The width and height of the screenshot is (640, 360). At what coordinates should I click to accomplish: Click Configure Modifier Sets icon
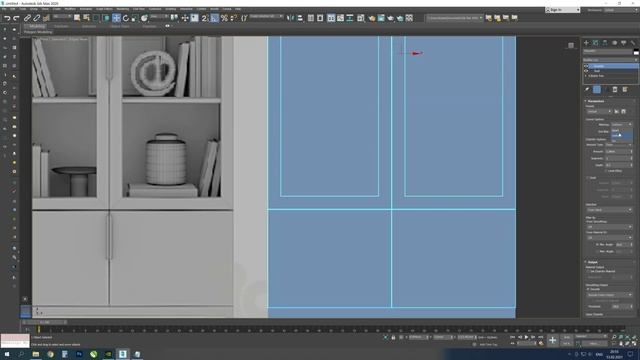pyautogui.click(x=624, y=89)
